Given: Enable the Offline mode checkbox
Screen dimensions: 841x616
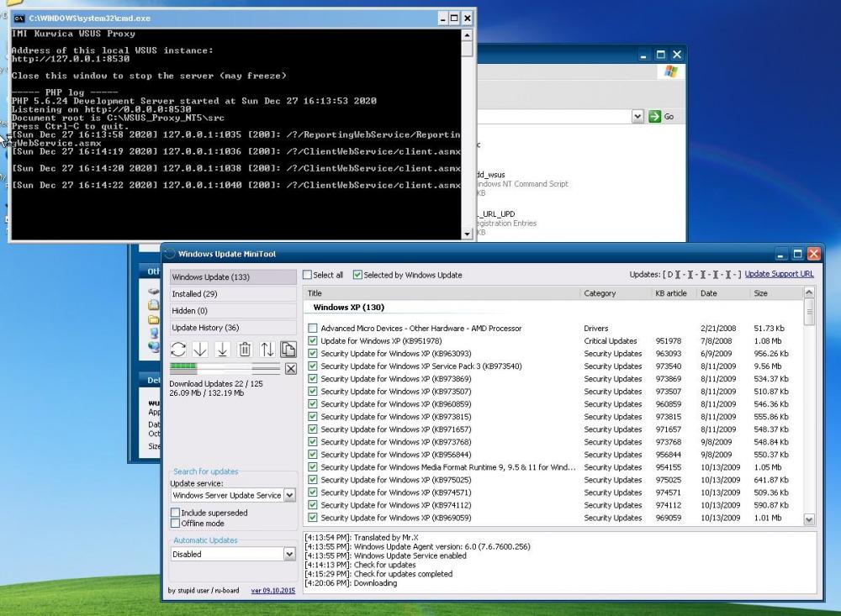Looking at the screenshot, I should [175, 524].
